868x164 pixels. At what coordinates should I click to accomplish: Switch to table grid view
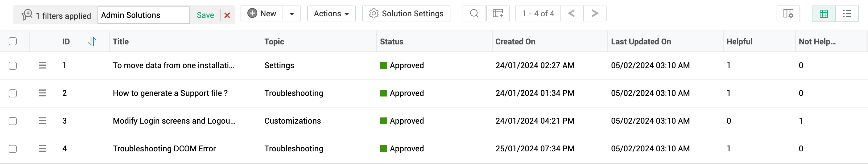pyautogui.click(x=824, y=14)
